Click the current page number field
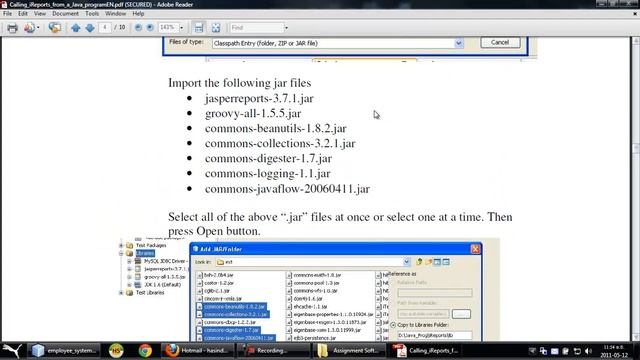The height and width of the screenshot is (360, 640). pos(104,27)
